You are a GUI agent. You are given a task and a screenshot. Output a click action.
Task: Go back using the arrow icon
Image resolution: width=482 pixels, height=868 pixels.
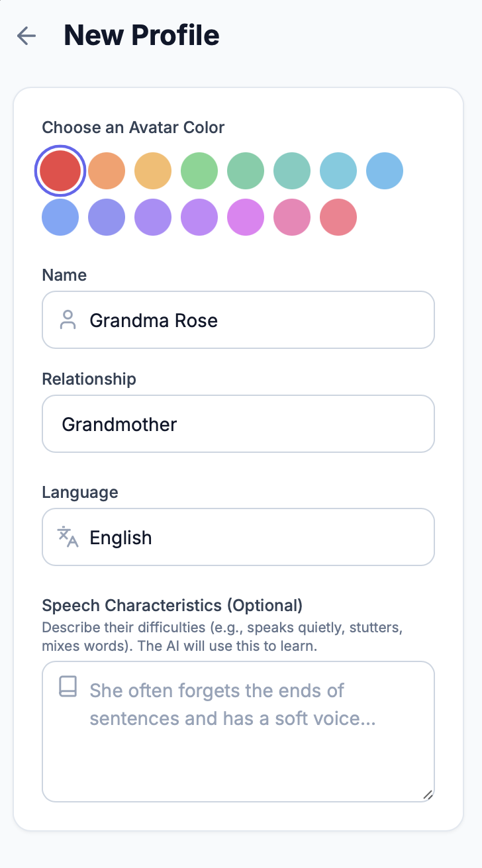26,36
